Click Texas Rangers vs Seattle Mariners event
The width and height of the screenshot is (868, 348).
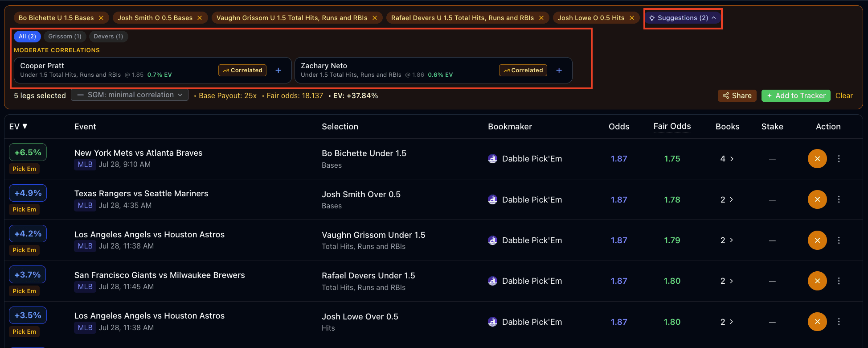[x=141, y=194]
